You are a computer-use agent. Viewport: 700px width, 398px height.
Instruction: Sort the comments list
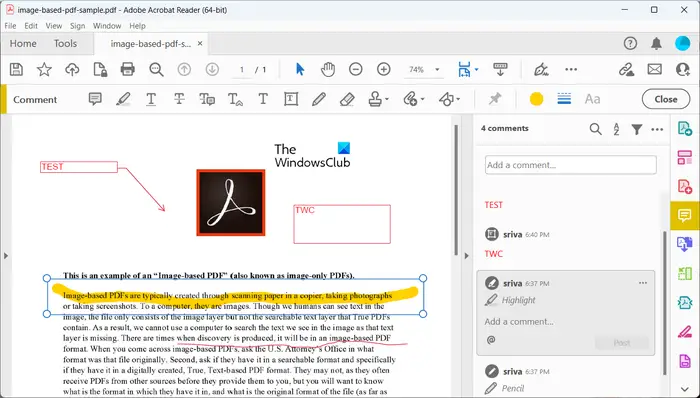point(616,129)
